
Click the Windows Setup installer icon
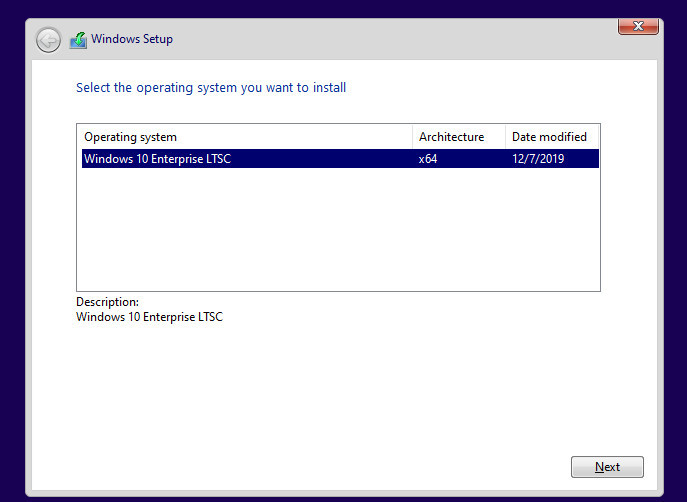(78, 40)
